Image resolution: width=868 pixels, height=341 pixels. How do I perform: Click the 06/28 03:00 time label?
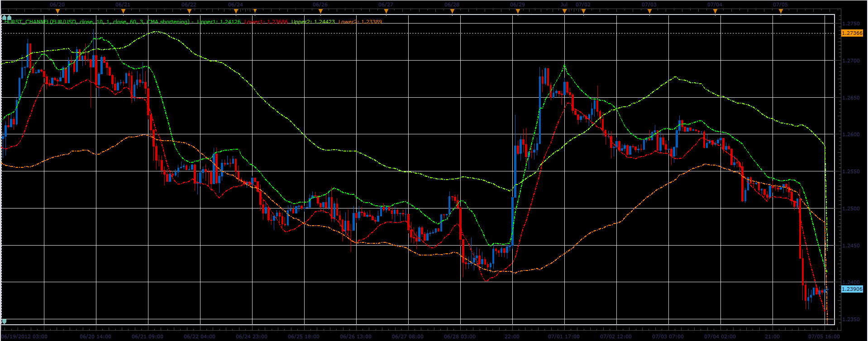pyautogui.click(x=460, y=336)
